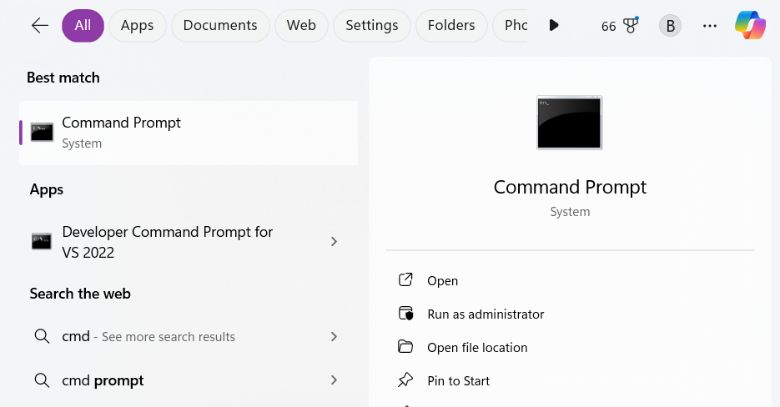The image size is (780, 407).
Task: Click the rewards trophy points icon
Action: click(630, 26)
